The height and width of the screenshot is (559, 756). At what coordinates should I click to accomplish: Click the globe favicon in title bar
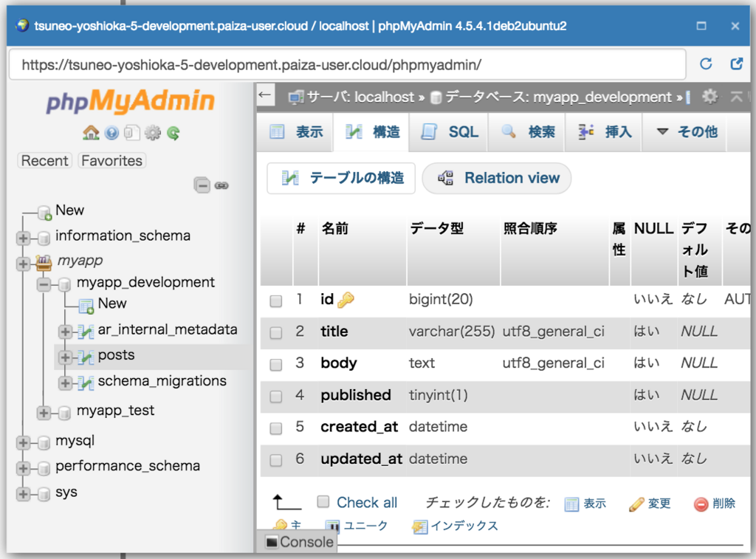tap(22, 25)
